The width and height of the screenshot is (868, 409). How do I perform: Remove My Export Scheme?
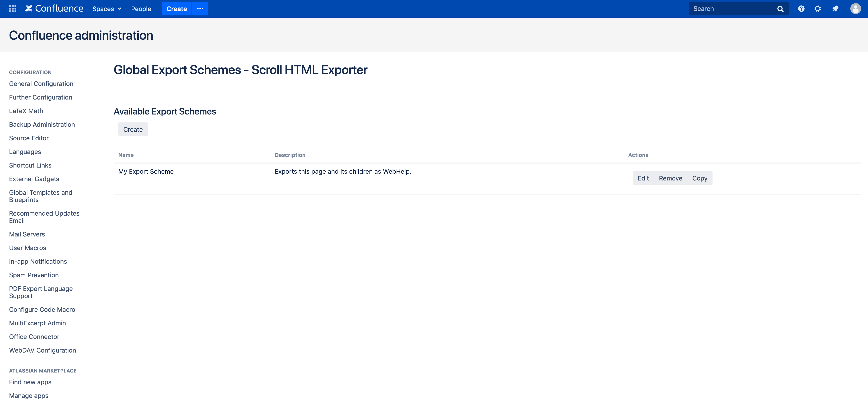(670, 178)
